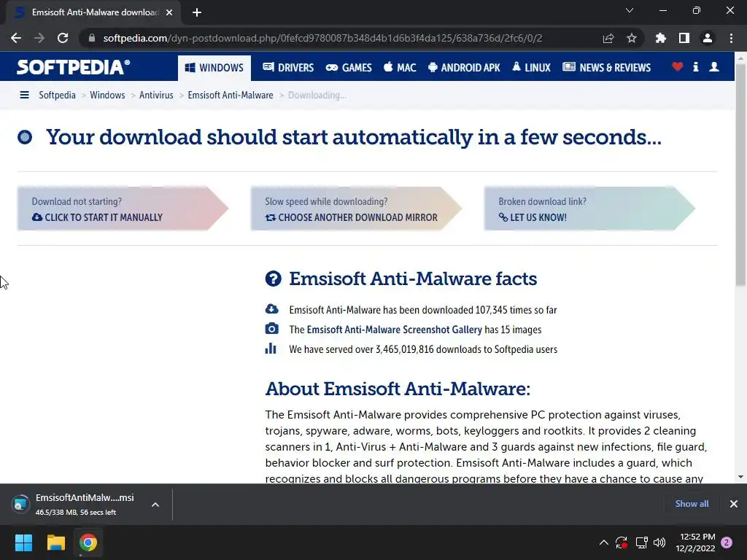Viewport: 747px width, 560px height.
Task: Go to Softpedia breadcrumb link
Action: [x=57, y=95]
